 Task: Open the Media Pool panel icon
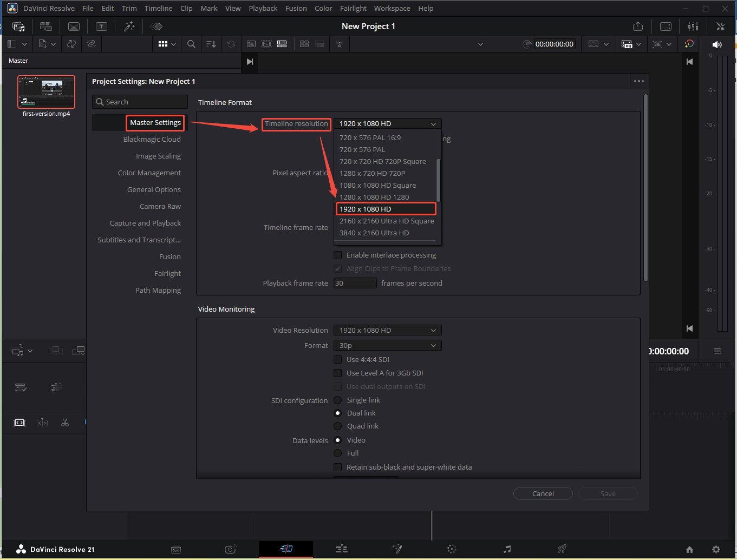(18, 27)
